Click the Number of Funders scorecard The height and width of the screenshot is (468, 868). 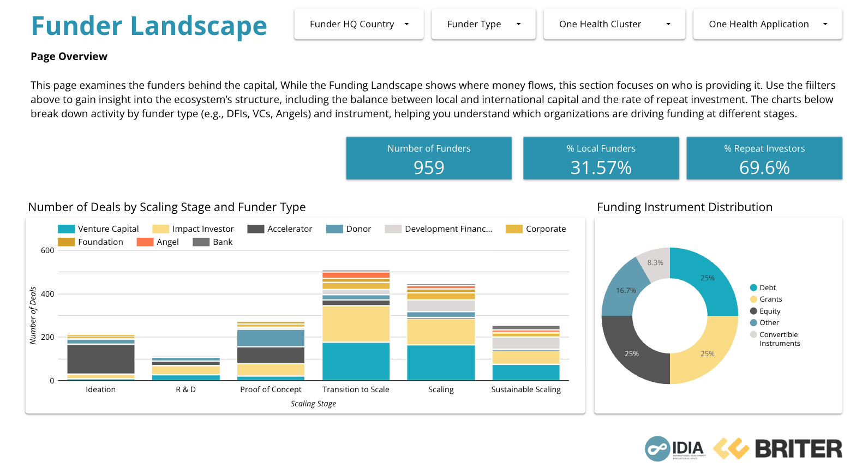(429, 158)
